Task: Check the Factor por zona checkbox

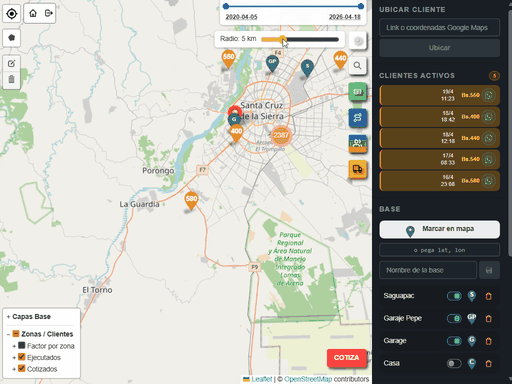Action: [22, 345]
